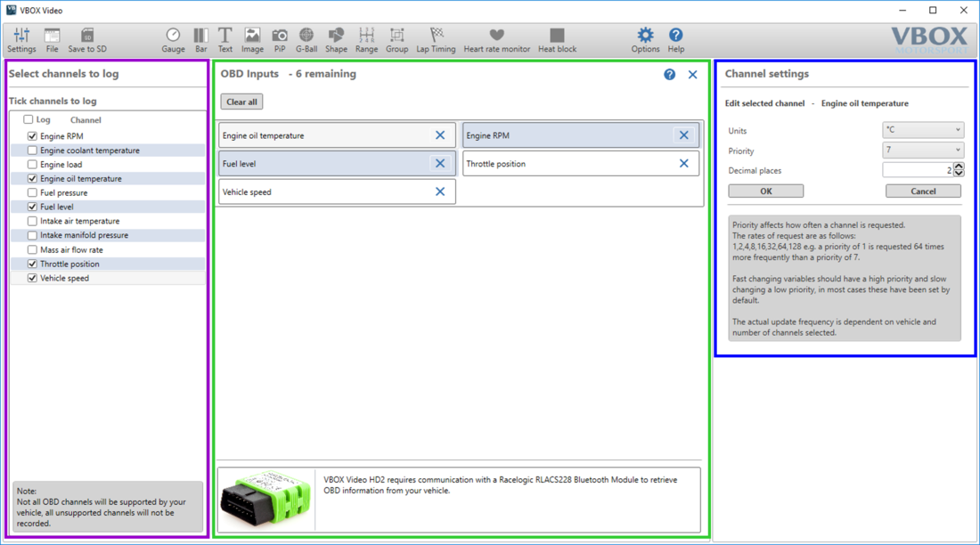Viewport: 980px width, 545px height.
Task: Open Help in the toolbar
Action: click(x=675, y=40)
